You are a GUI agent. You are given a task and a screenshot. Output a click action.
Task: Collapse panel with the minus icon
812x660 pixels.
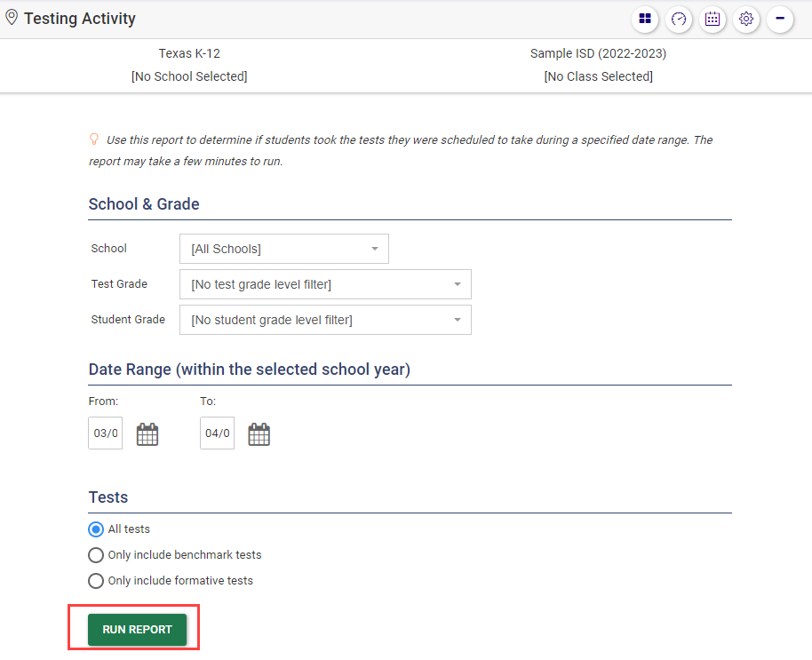780,20
